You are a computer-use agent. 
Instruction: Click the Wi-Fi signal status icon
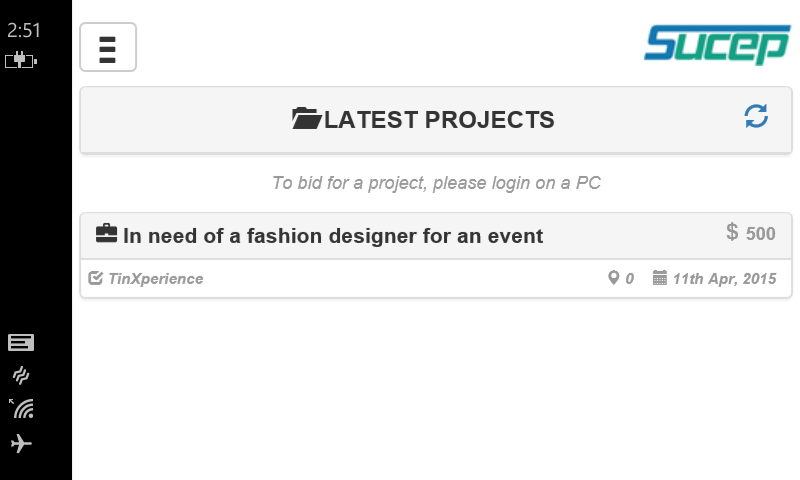coord(21,409)
